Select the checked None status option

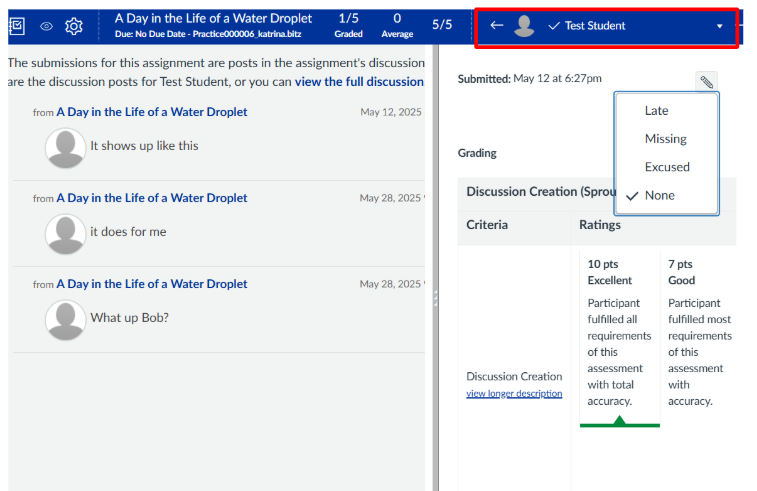pyautogui.click(x=659, y=195)
